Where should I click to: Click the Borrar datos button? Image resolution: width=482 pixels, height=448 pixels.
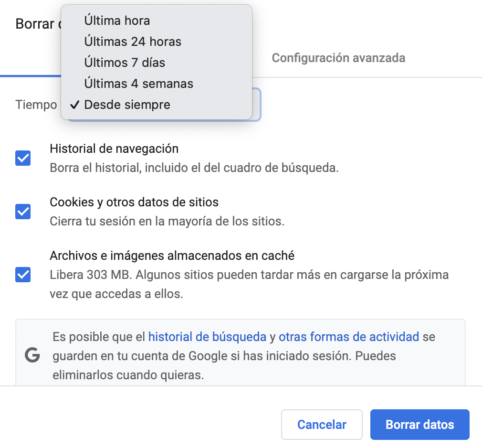pos(419,425)
